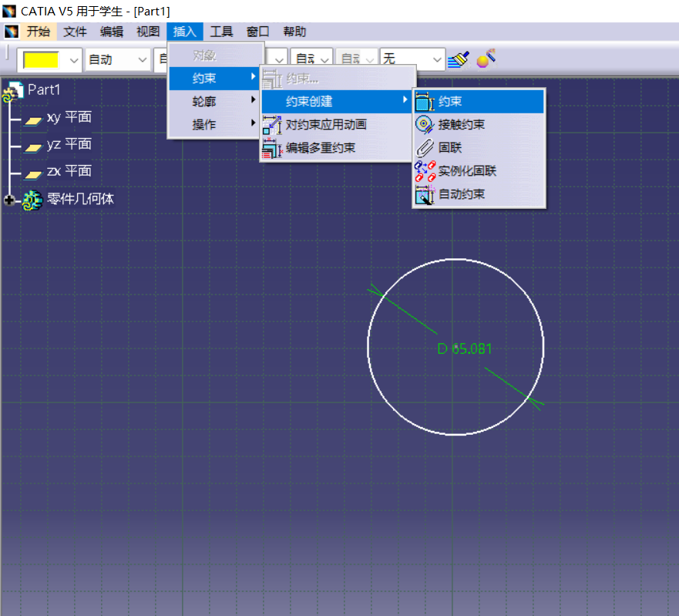
Task: Open the 帮助 menu
Action: [294, 31]
